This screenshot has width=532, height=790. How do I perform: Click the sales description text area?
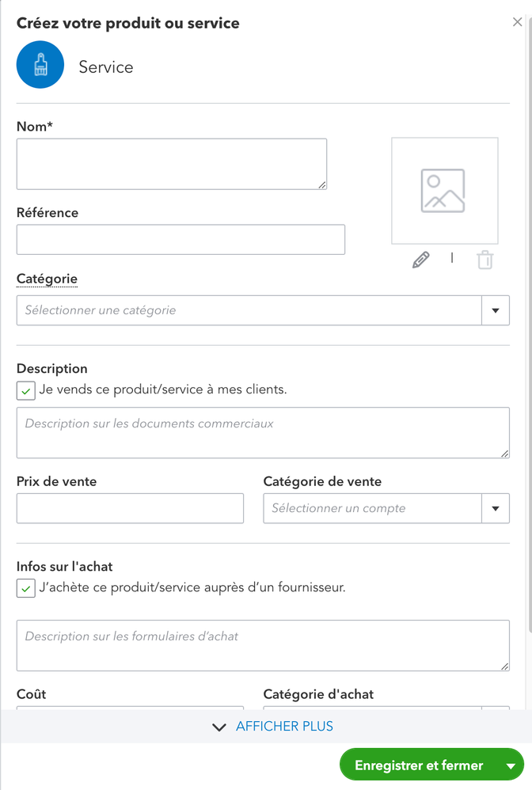pyautogui.click(x=263, y=432)
